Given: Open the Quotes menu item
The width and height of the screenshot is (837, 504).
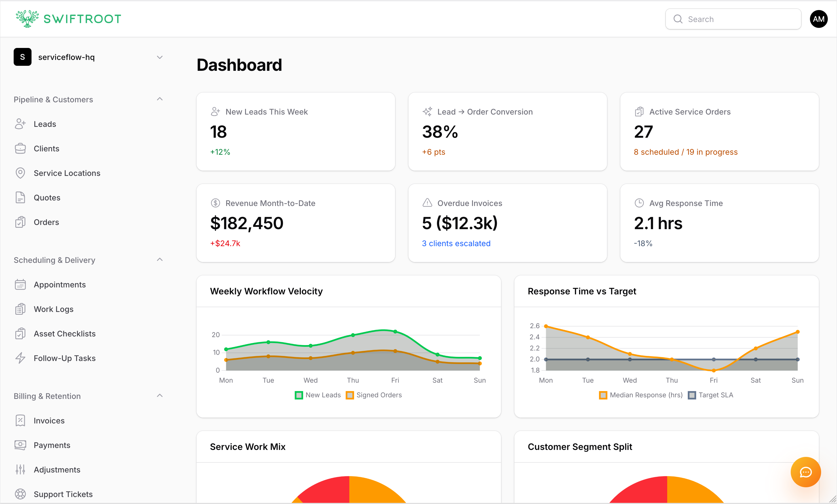Looking at the screenshot, I should [x=47, y=197].
